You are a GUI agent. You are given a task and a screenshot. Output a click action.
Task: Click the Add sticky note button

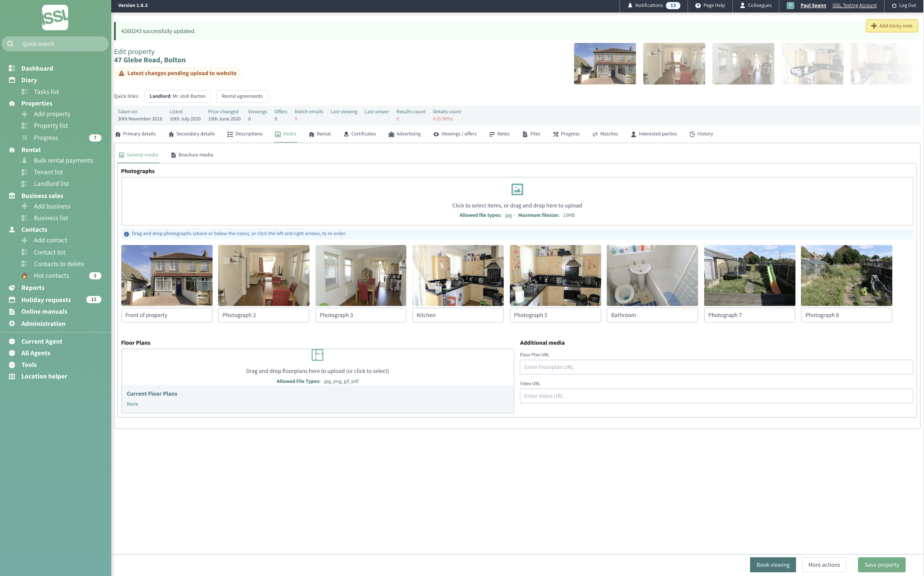pyautogui.click(x=892, y=26)
